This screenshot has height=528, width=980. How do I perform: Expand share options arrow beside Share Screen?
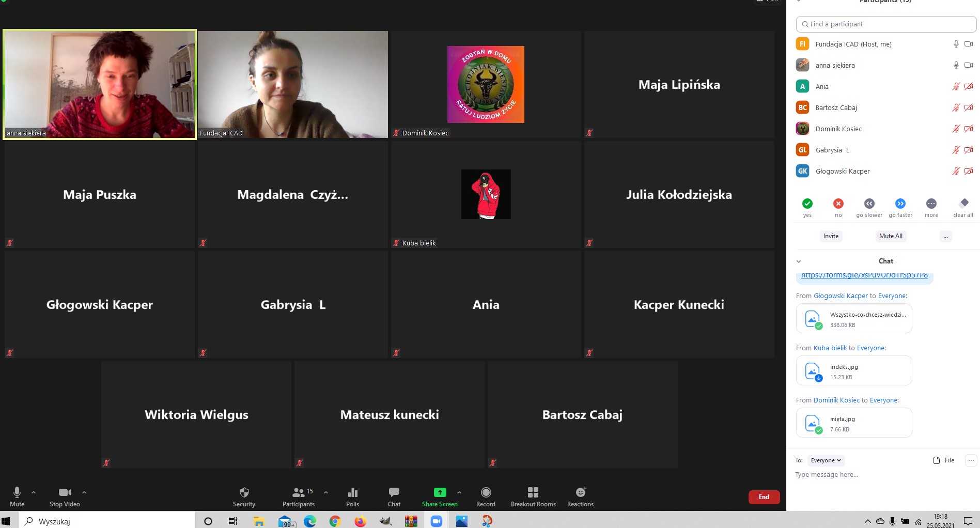point(459,492)
